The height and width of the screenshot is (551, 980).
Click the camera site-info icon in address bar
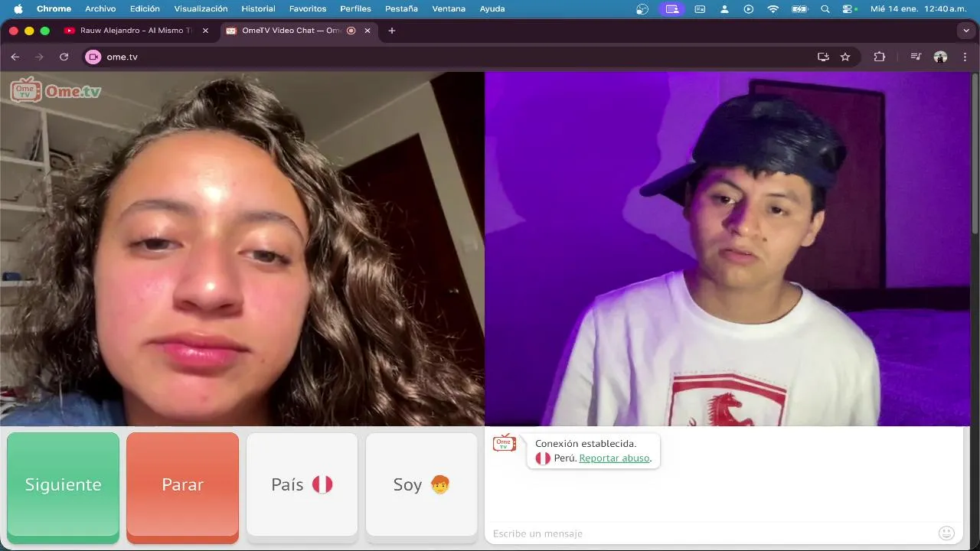coord(93,57)
